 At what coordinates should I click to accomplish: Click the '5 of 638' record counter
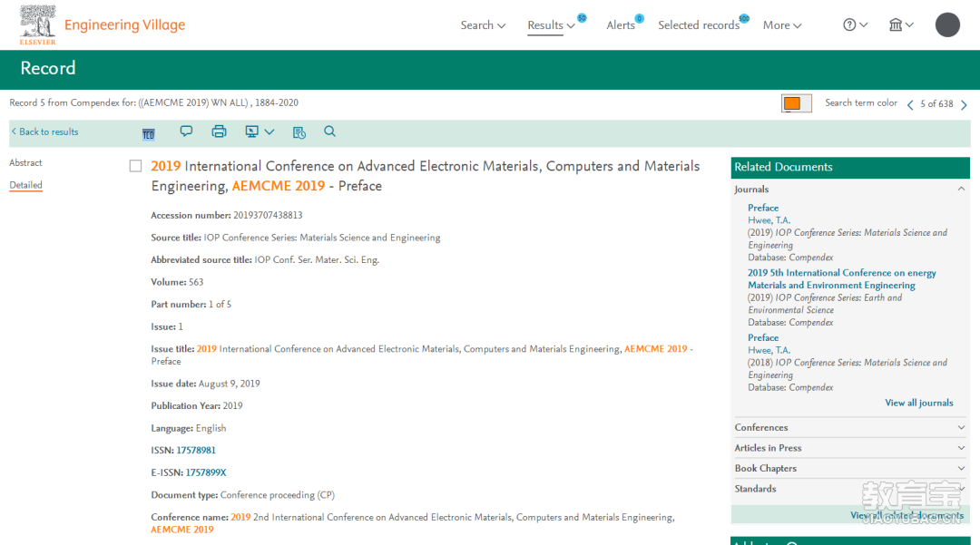936,104
